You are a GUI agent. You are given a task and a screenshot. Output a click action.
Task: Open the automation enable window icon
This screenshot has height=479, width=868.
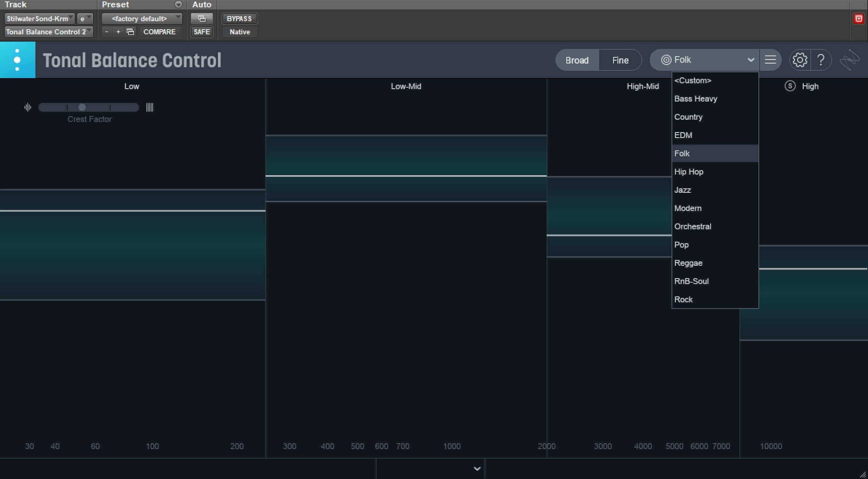[x=202, y=19]
